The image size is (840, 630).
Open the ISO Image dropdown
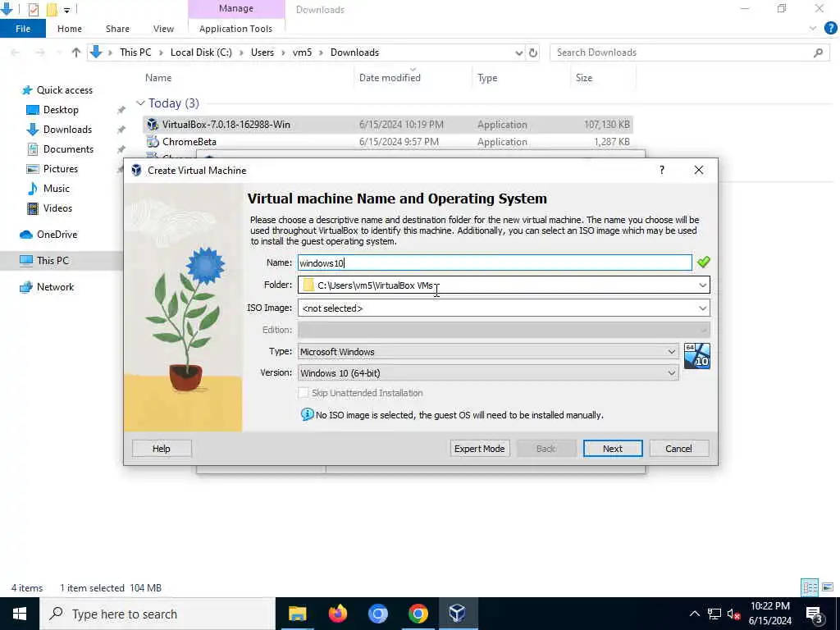[702, 308]
